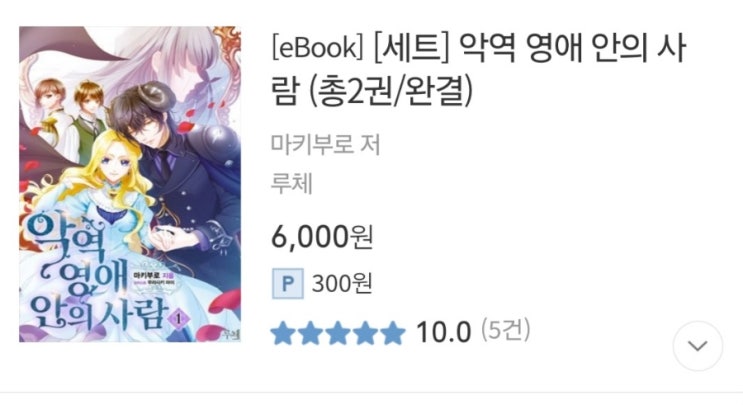Click the 300원 points amount
The height and width of the screenshot is (405, 743).
click(x=342, y=284)
